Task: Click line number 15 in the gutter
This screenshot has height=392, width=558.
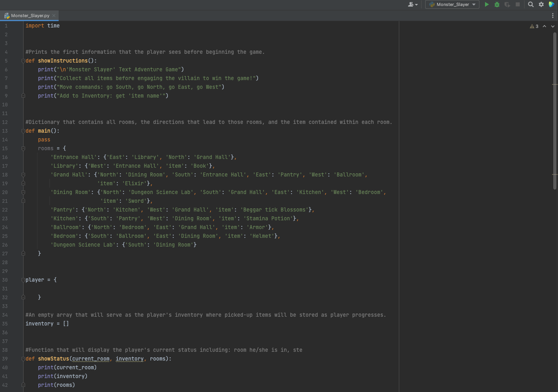Action: pos(5,148)
